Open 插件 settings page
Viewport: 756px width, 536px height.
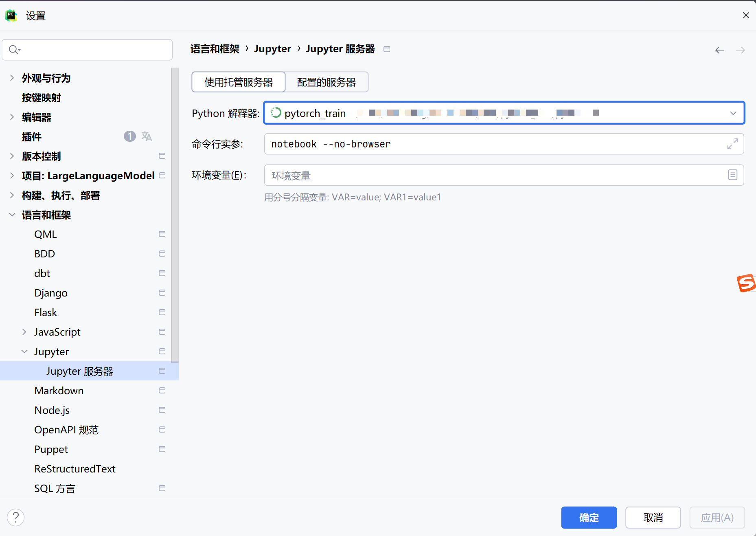coord(32,136)
